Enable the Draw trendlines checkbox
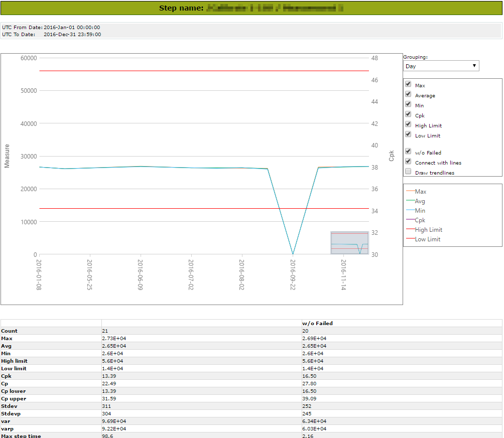Image resolution: width=504 pixels, height=438 pixels. (408, 171)
